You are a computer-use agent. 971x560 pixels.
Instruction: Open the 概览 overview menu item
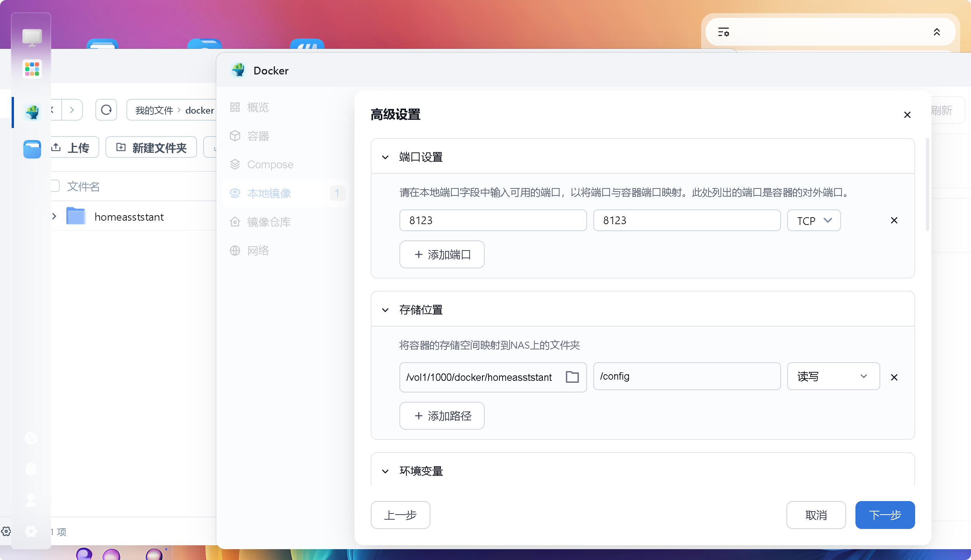[x=286, y=107]
